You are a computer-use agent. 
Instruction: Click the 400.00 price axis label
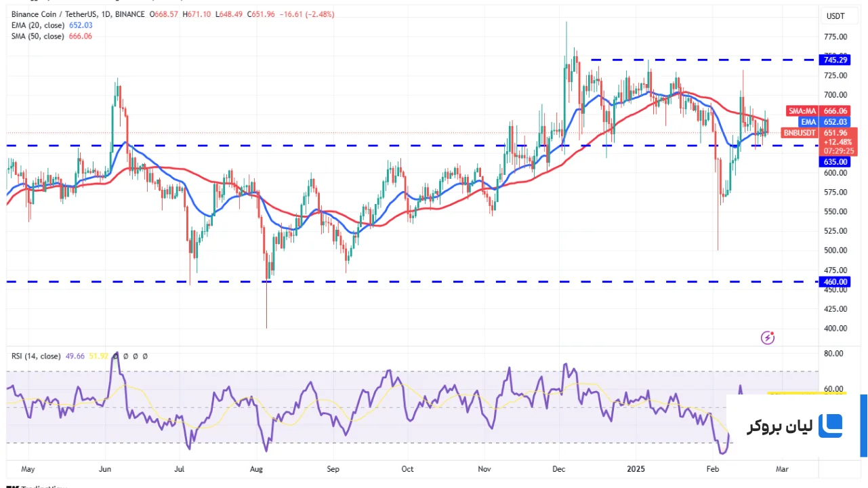pyautogui.click(x=835, y=329)
